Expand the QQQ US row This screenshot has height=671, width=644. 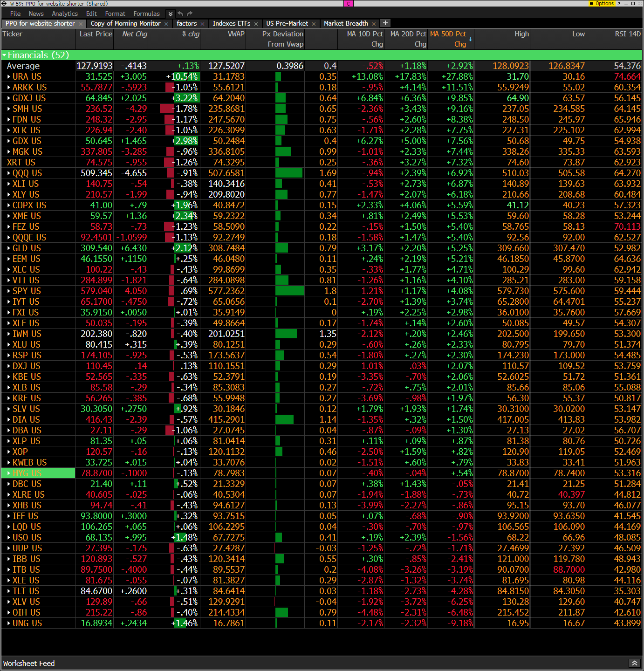pos(9,173)
